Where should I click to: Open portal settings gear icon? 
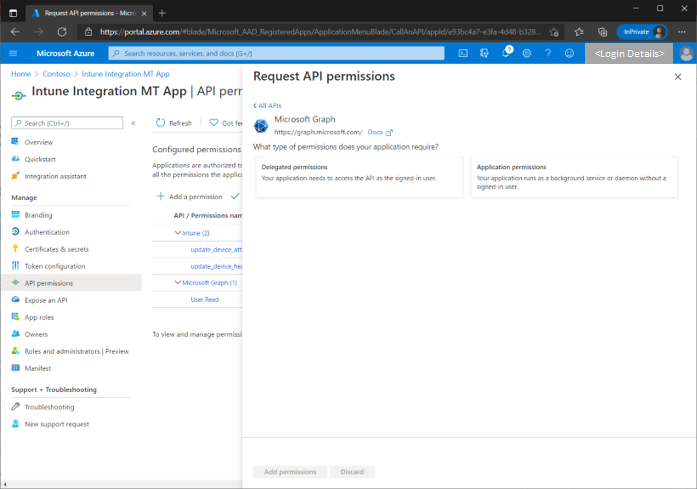pos(527,53)
